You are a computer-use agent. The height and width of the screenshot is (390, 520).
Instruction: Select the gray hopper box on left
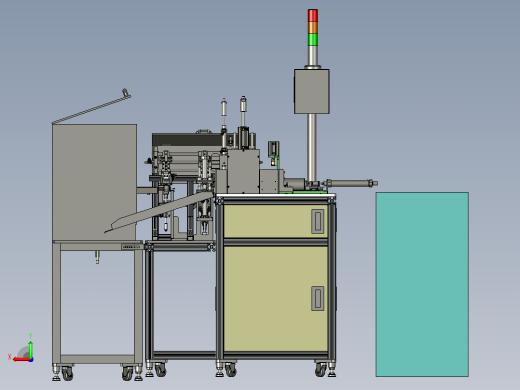(94, 182)
